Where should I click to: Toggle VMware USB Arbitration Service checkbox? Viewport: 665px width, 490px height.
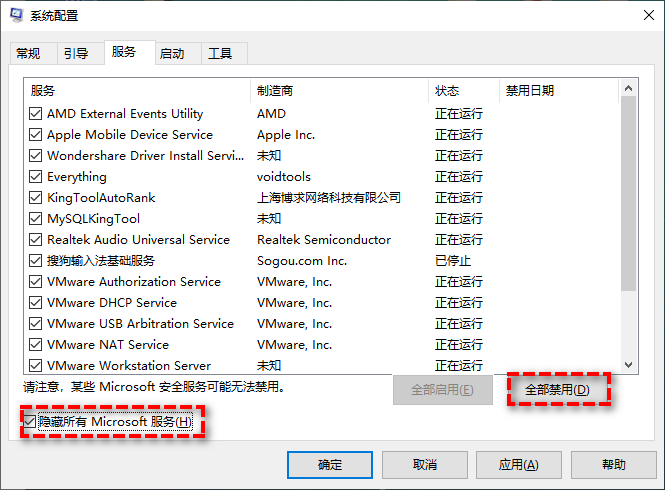tap(36, 324)
